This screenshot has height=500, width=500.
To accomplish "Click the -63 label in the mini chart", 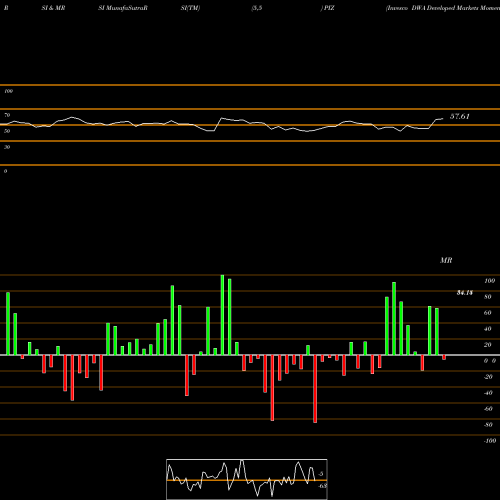I will (322, 486).
